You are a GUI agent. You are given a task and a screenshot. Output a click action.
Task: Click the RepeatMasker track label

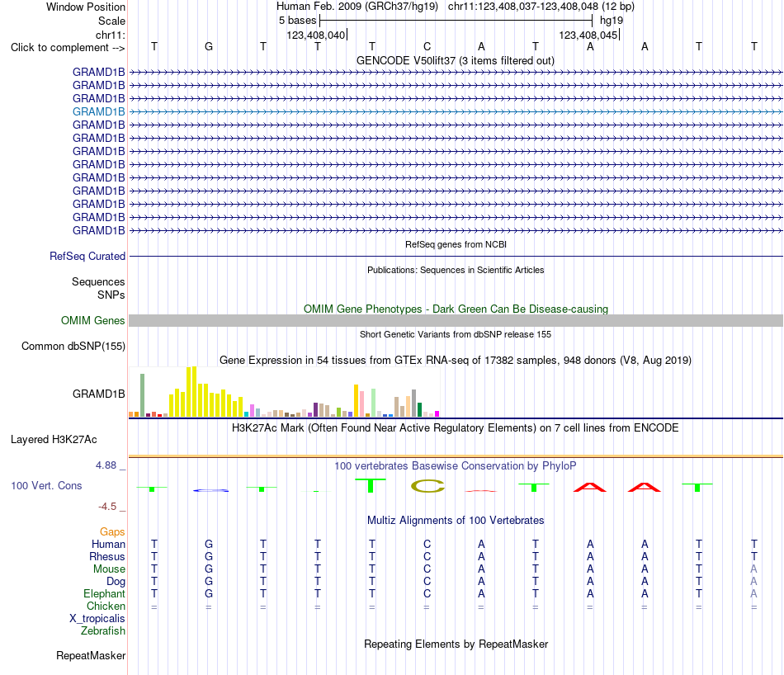pos(91,655)
